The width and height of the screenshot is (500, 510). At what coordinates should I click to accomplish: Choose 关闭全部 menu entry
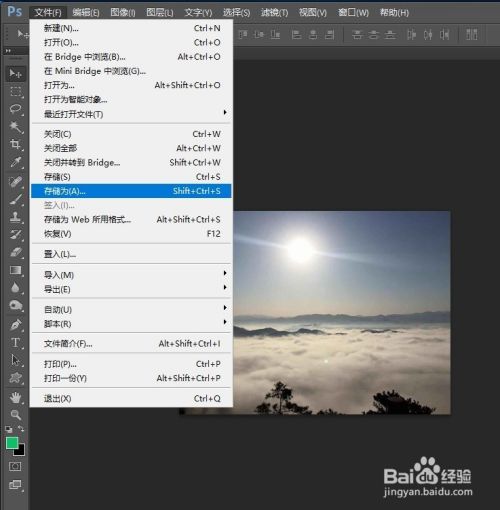pos(131,148)
